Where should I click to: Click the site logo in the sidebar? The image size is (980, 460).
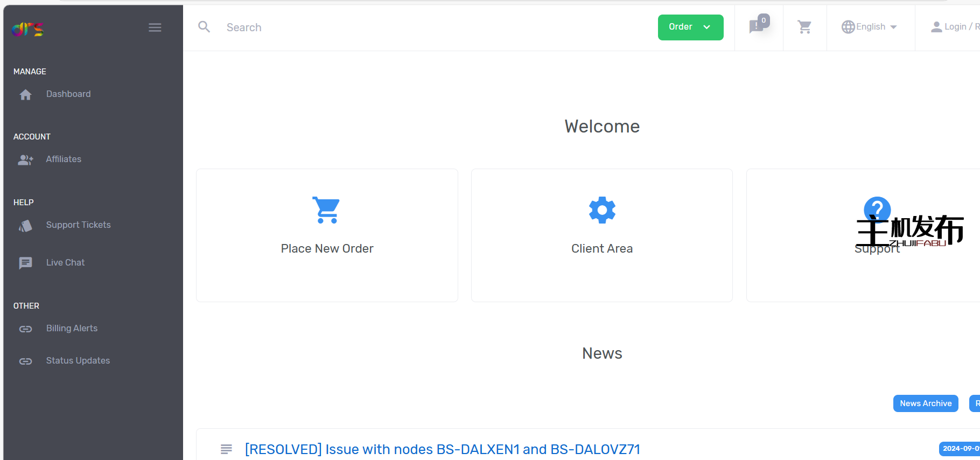coord(27,29)
